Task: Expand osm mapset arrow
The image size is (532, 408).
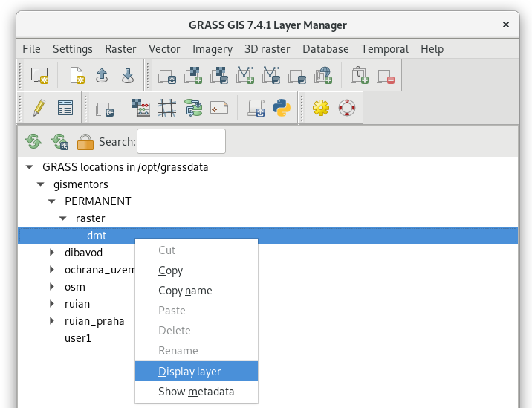Action: [x=51, y=287]
